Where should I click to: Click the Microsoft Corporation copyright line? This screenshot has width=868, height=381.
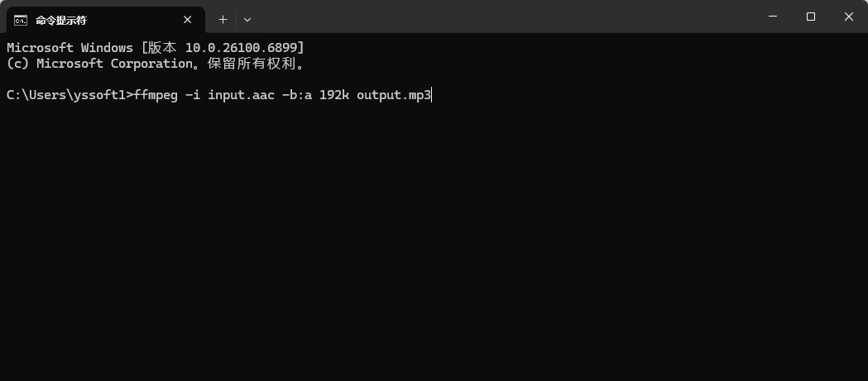(x=156, y=64)
